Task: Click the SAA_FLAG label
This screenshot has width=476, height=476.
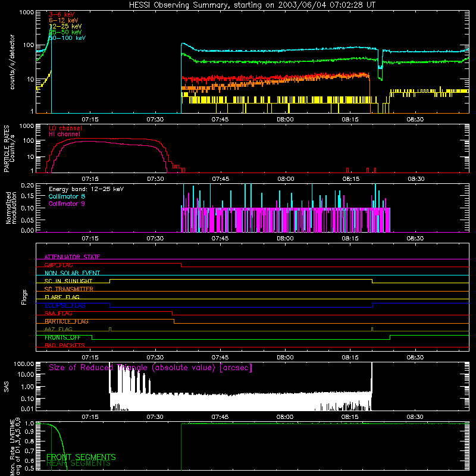Action: coord(58,314)
